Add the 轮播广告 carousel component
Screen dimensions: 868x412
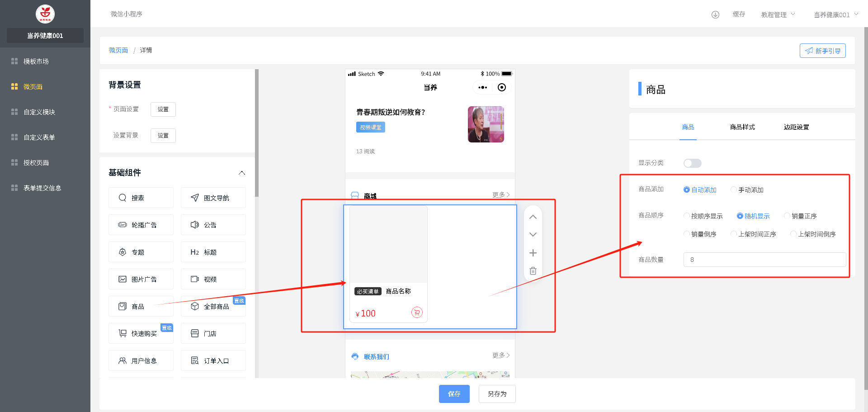pyautogui.click(x=141, y=225)
